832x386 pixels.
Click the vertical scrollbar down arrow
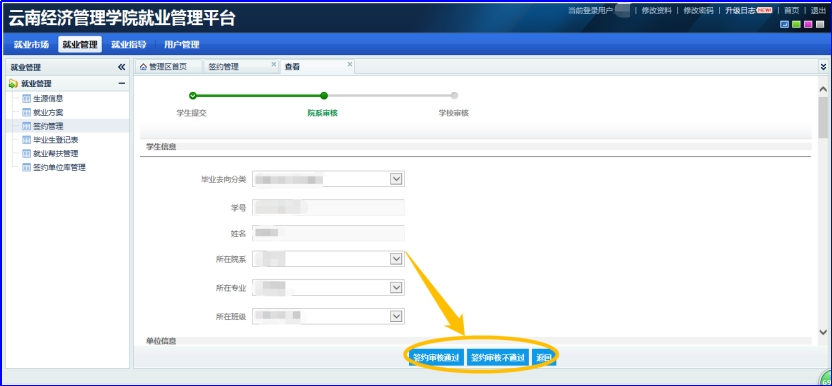(x=823, y=332)
